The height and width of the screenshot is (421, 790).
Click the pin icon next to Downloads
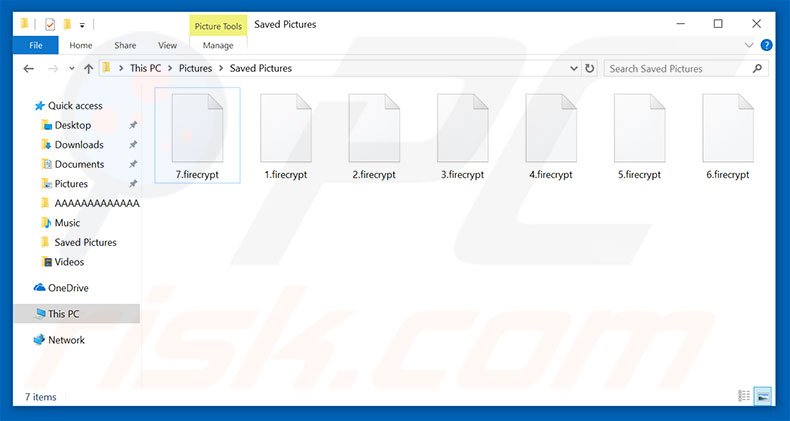point(133,145)
